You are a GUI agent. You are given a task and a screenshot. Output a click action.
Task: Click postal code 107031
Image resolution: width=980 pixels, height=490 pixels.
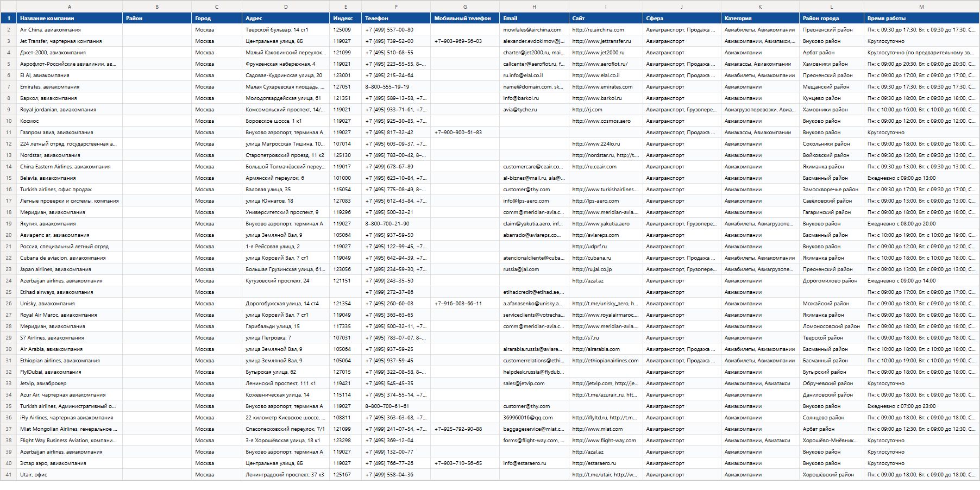click(x=345, y=338)
